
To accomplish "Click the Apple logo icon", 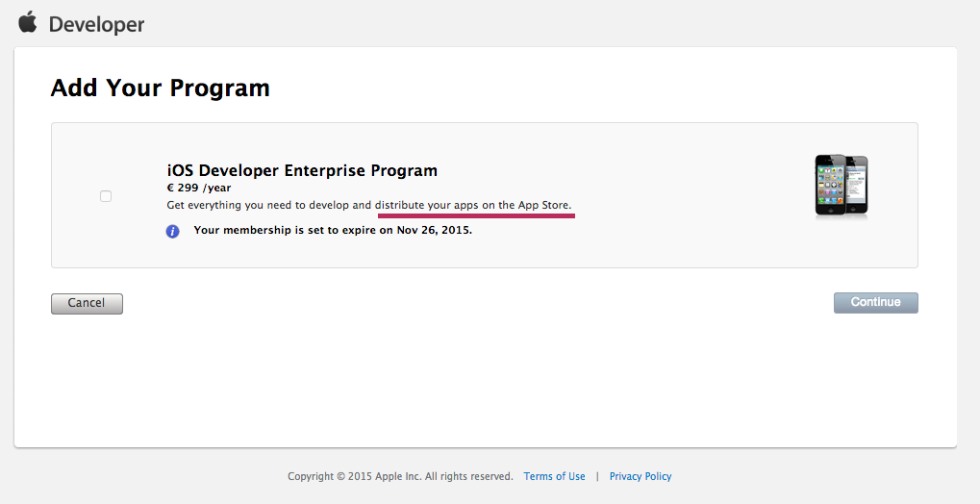I will pyautogui.click(x=27, y=22).
